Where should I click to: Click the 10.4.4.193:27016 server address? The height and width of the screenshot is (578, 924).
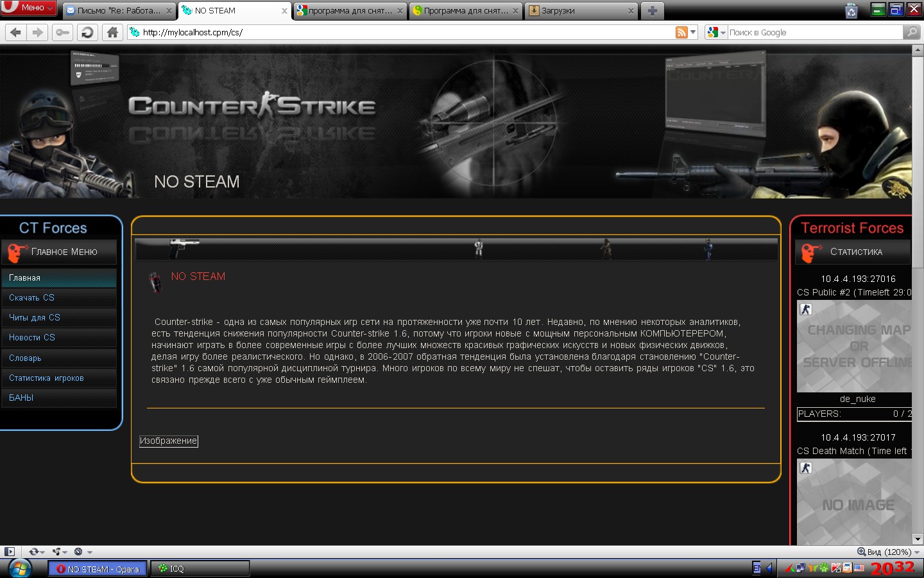(858, 279)
